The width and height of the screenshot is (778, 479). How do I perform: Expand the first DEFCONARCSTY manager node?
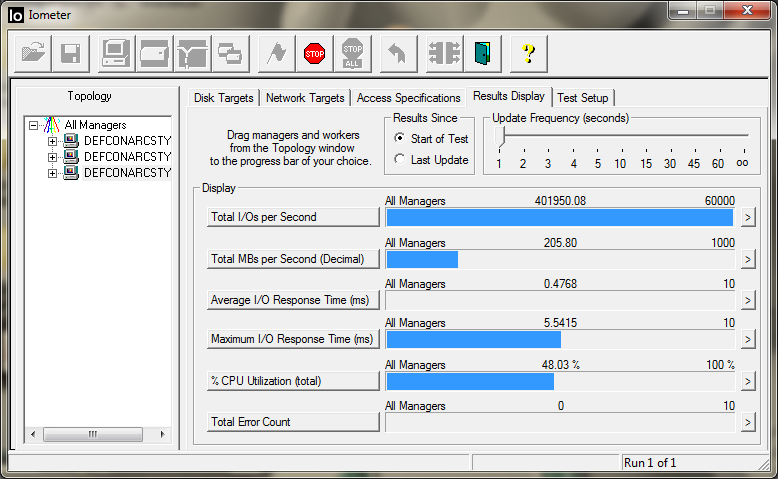pyautogui.click(x=53, y=141)
